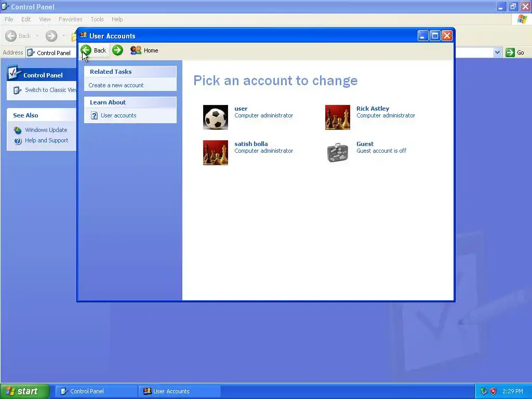Image resolution: width=532 pixels, height=399 pixels.
Task: Click the Safely Remove Hardware tray icon
Action: click(x=484, y=391)
